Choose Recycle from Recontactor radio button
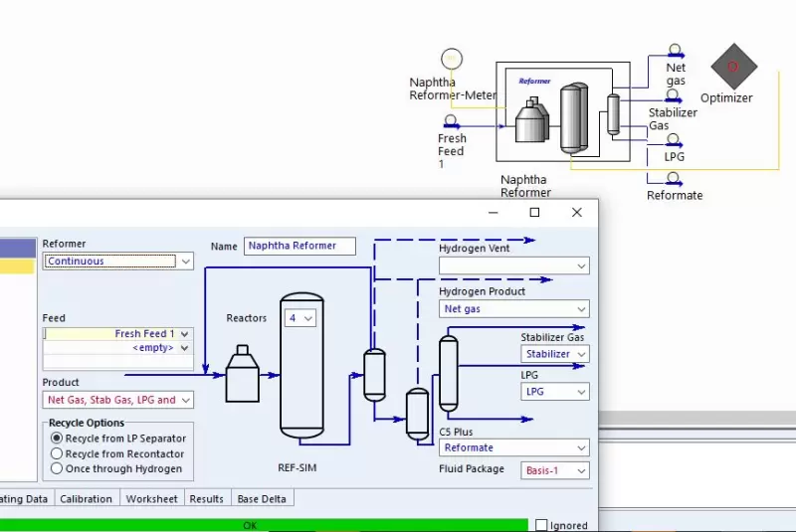This screenshot has width=796, height=532. [57, 453]
